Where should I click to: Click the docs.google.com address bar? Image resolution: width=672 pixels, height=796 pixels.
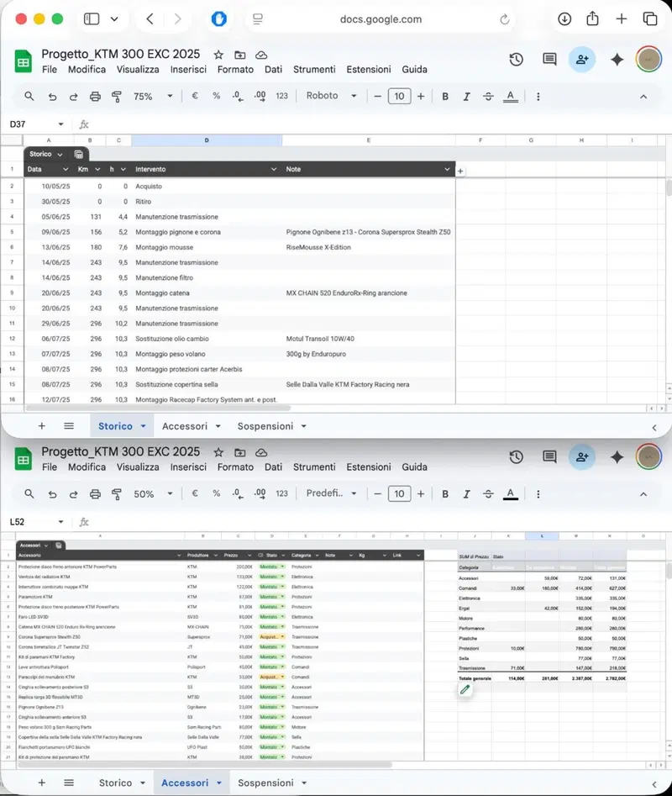[x=381, y=19]
